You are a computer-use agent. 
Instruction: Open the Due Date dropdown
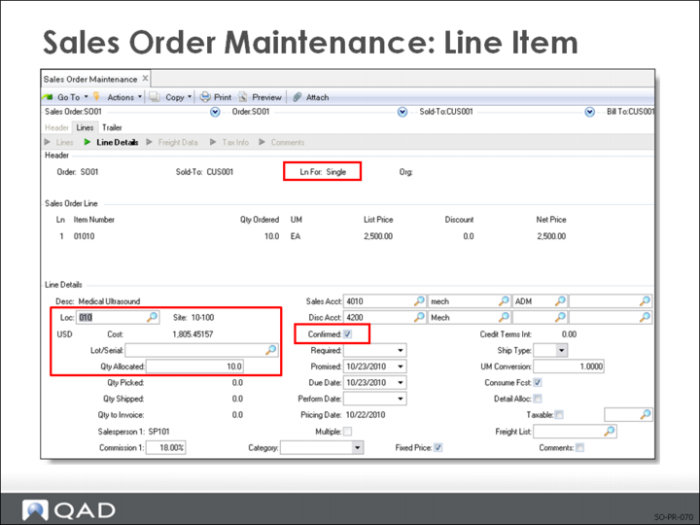(x=400, y=383)
